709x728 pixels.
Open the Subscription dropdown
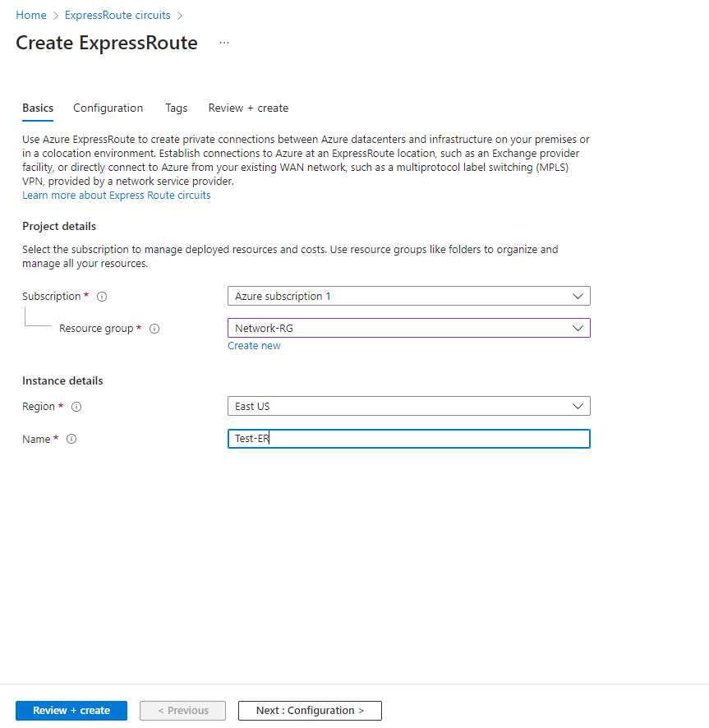[408, 296]
